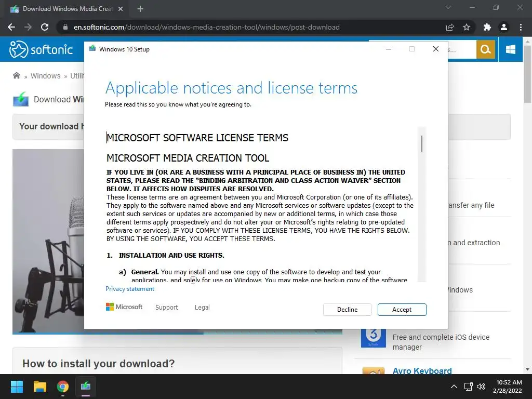This screenshot has width=532, height=399.
Task: Click the Windows 10 Setup title icon
Action: [92, 49]
